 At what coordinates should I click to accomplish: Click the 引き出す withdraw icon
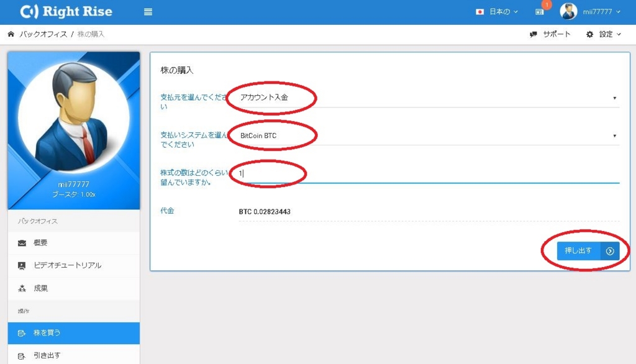pos(22,356)
